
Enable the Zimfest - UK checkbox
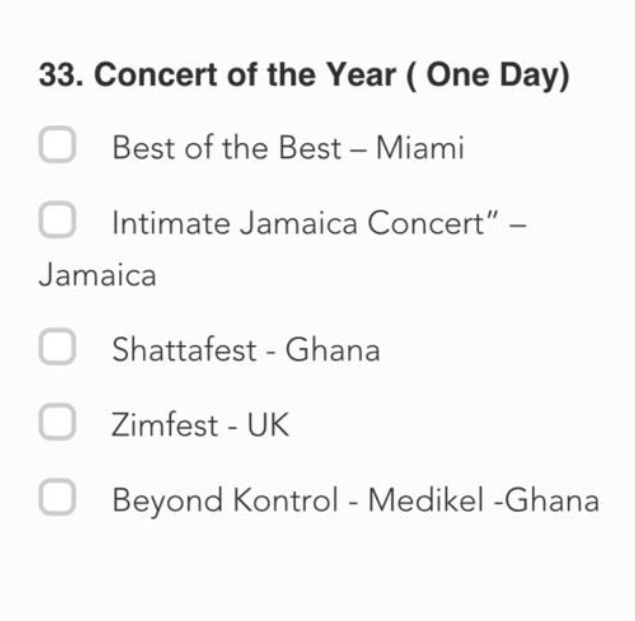[57, 423]
